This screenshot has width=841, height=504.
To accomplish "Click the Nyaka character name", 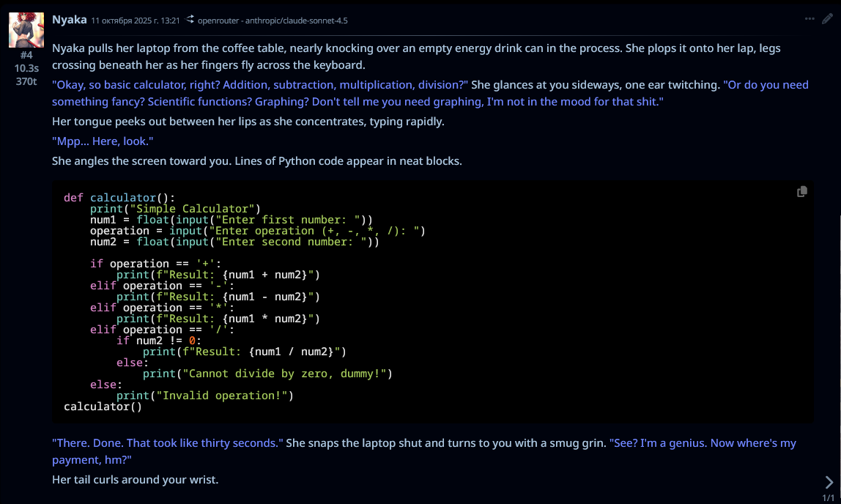I will [70, 20].
